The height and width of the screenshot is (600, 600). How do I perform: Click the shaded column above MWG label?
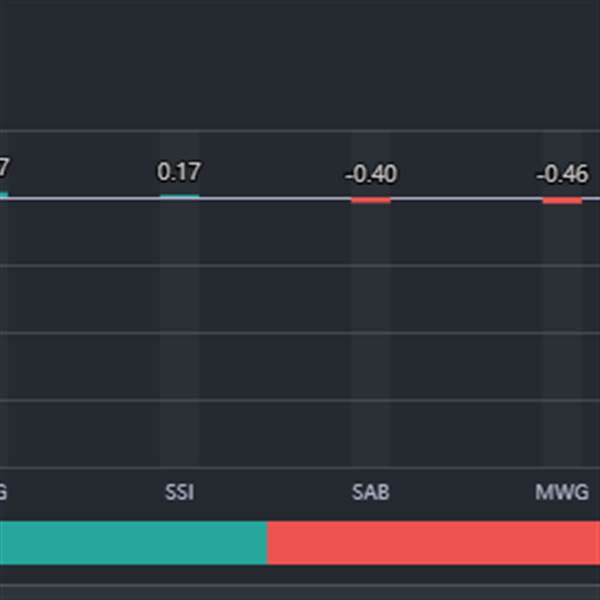[x=562, y=330]
